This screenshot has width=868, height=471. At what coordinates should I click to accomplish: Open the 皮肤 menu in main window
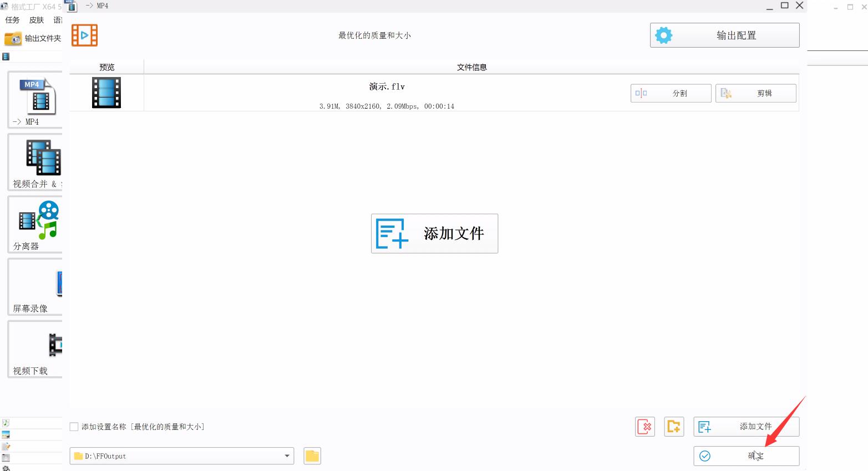(x=37, y=20)
